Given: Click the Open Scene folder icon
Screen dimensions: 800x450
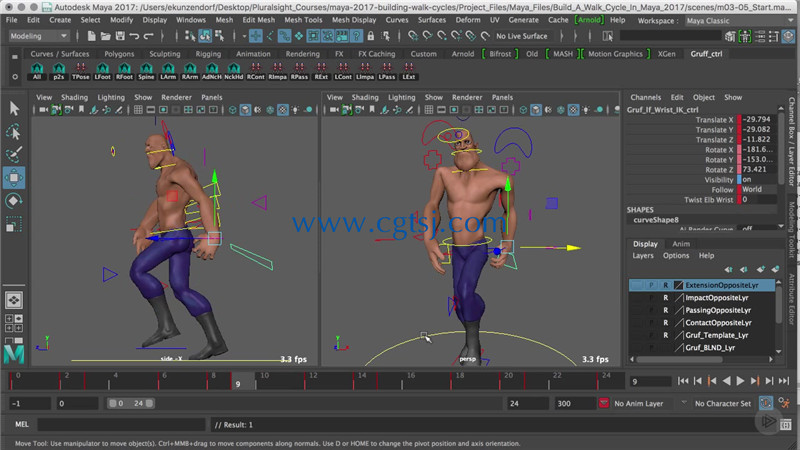Looking at the screenshot, I should pos(106,36).
